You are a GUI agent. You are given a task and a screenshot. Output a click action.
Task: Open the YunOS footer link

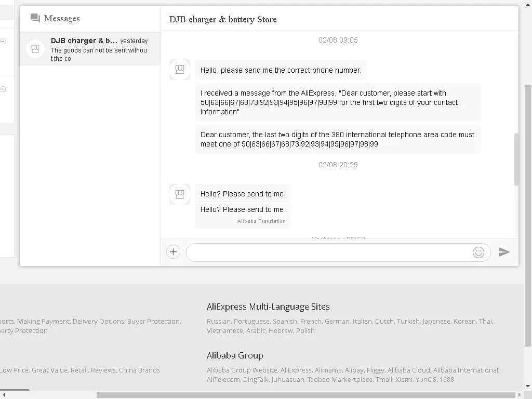tap(425, 380)
